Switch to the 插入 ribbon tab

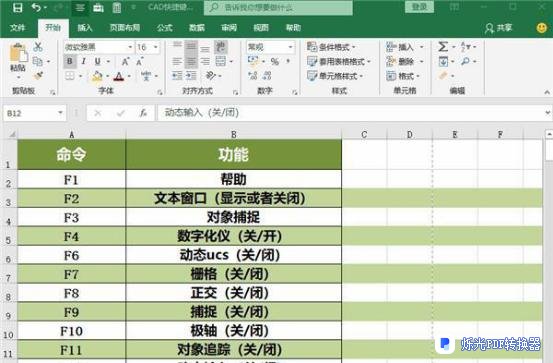(x=85, y=28)
